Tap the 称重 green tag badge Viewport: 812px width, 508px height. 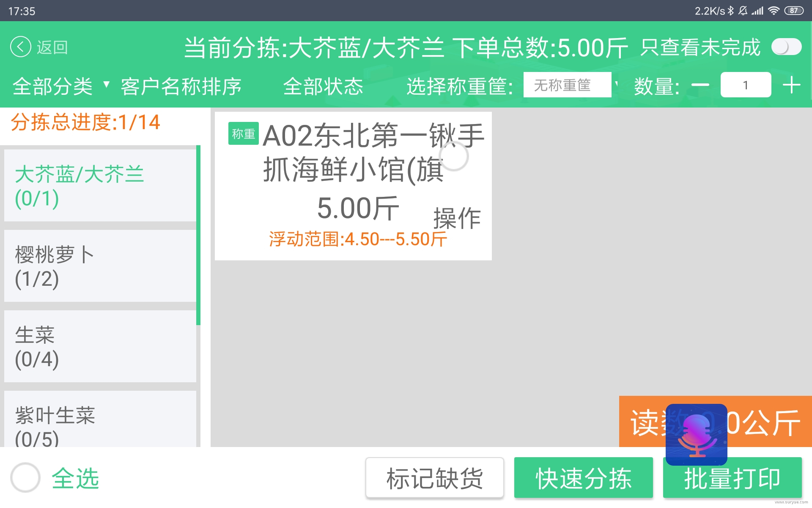tap(243, 134)
